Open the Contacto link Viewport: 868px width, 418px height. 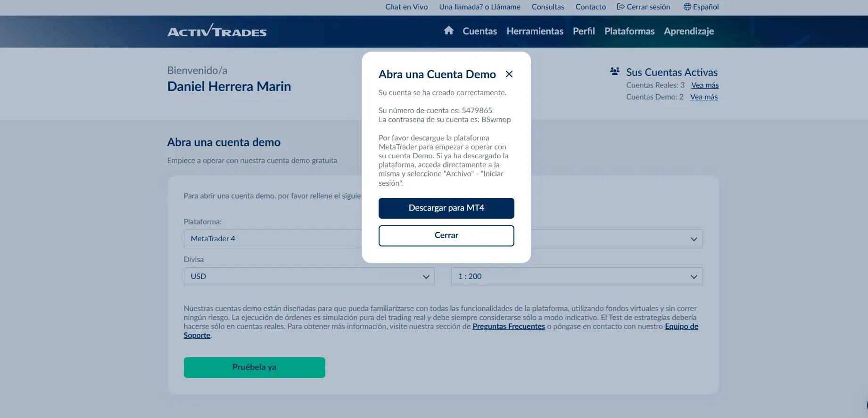(x=590, y=7)
